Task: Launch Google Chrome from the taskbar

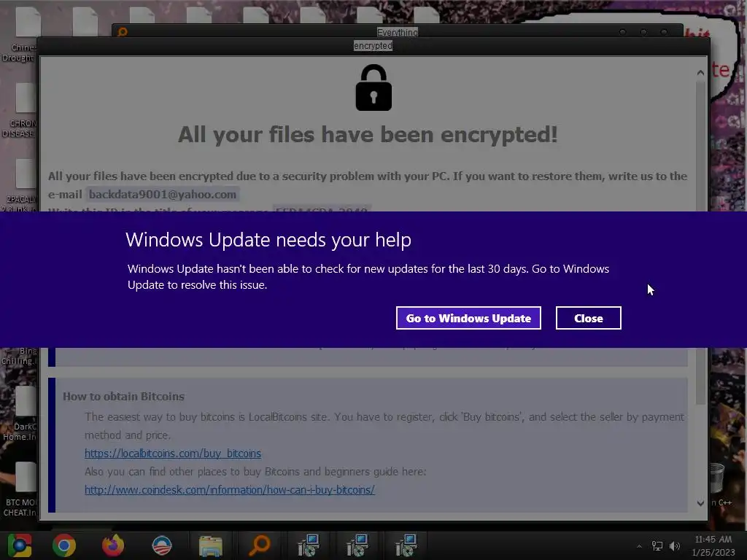Action: (64, 545)
